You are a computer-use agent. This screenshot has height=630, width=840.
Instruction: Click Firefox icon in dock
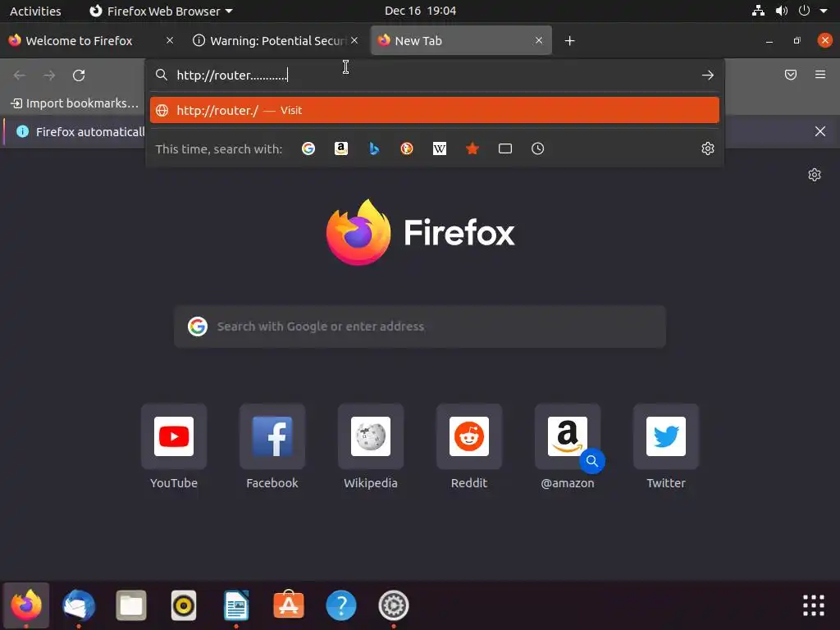26,605
